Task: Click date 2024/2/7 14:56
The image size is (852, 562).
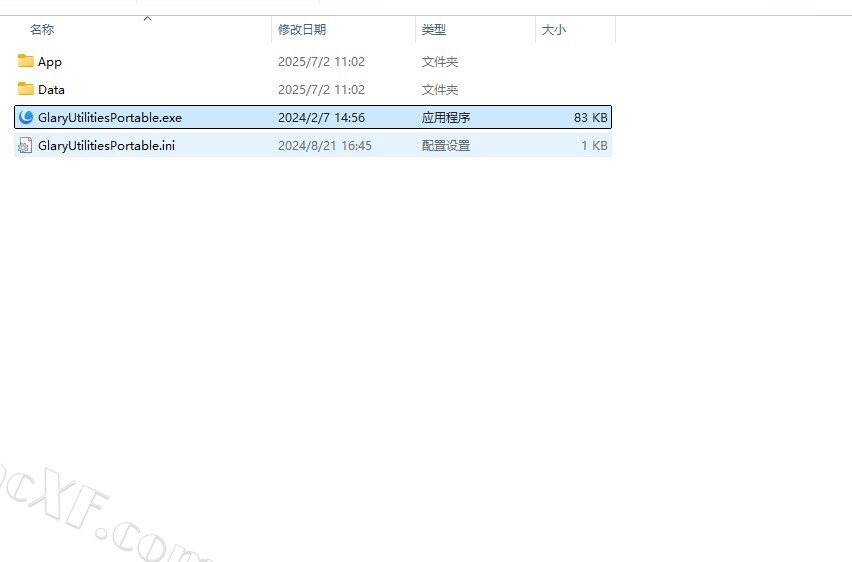Action: coord(322,117)
